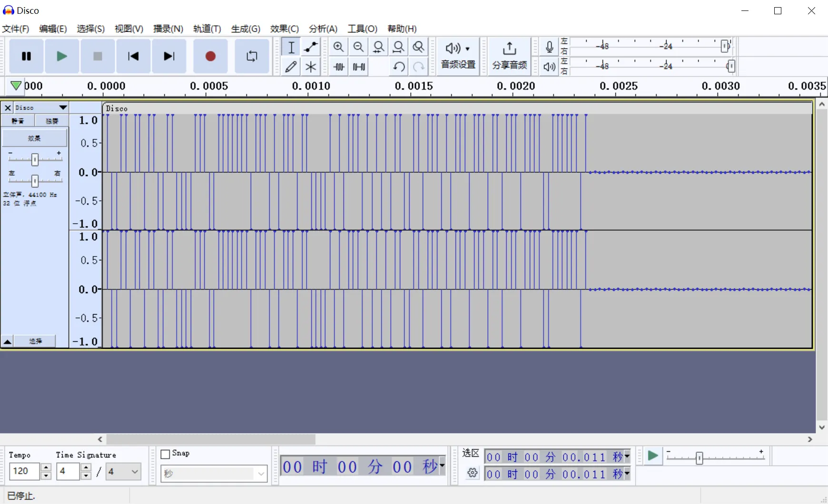
Task: Click the Undo arrow icon
Action: coord(399,67)
